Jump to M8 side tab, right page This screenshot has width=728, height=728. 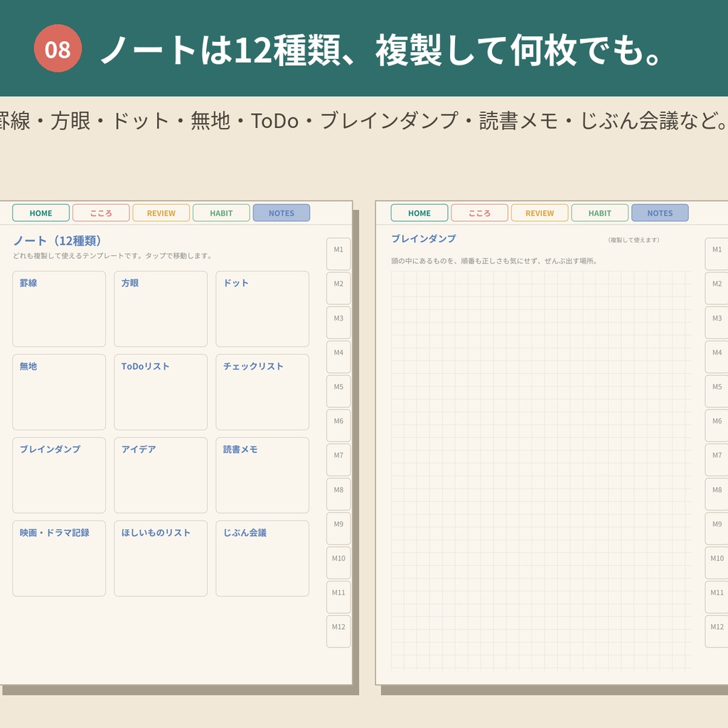point(717,494)
